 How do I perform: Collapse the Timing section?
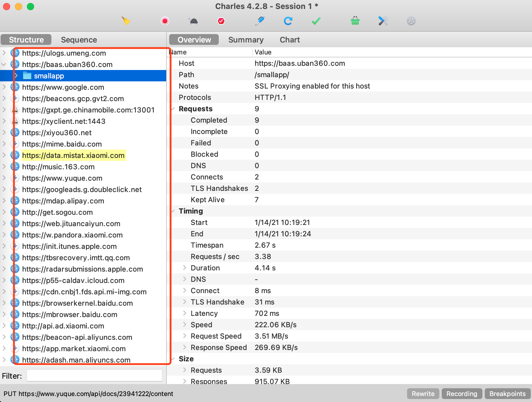tap(173, 211)
